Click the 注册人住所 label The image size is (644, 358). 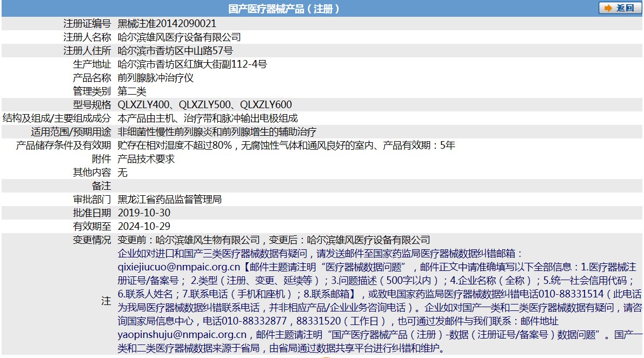[x=87, y=51]
